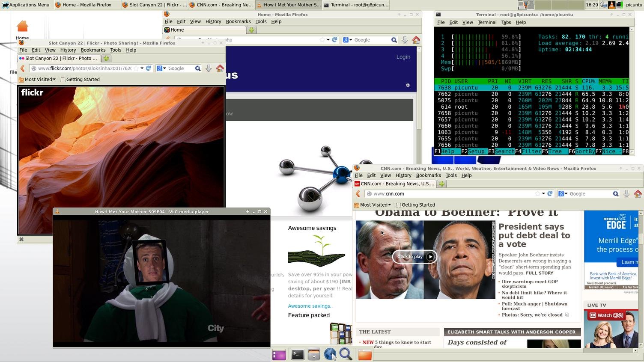Click home icon in Home Firefox window
Screen dimensions: 644x362
pos(416,40)
